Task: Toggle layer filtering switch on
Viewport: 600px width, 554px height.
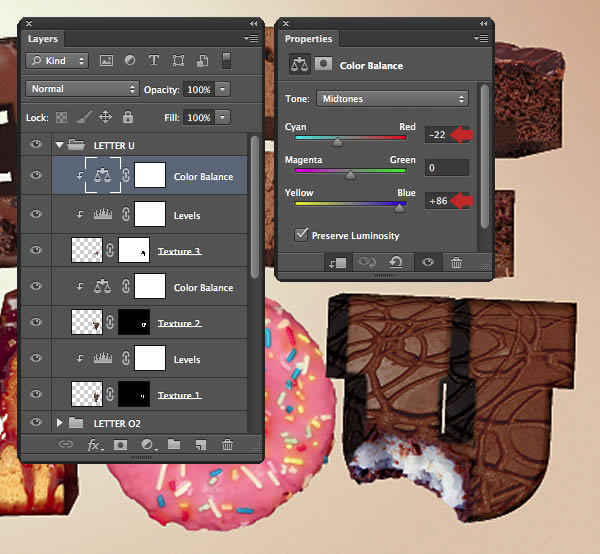Action: (227, 61)
